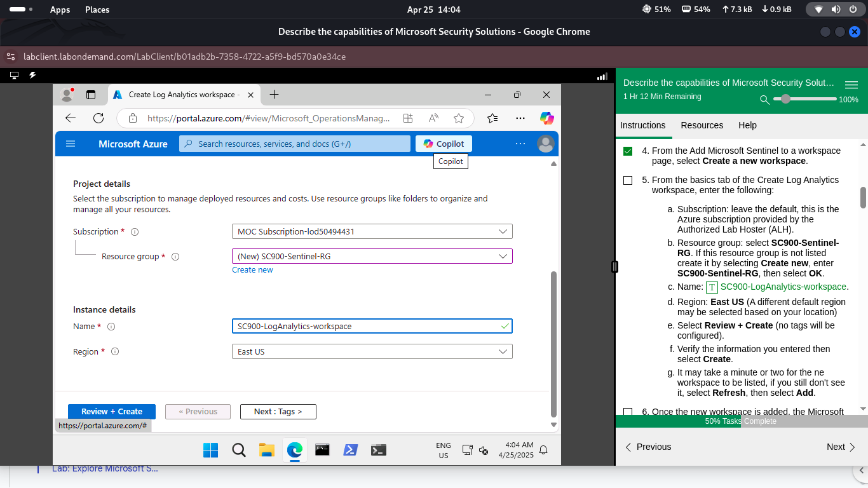Image resolution: width=868 pixels, height=488 pixels.
Task: Click the network status tray icon
Action: (x=818, y=9)
